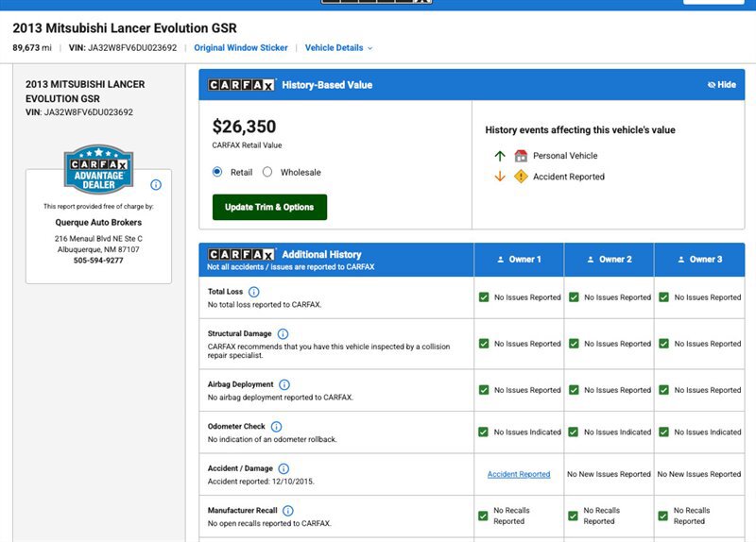Expand the Vehicle Details dropdown
Image resolution: width=756 pixels, height=542 pixels.
(338, 48)
